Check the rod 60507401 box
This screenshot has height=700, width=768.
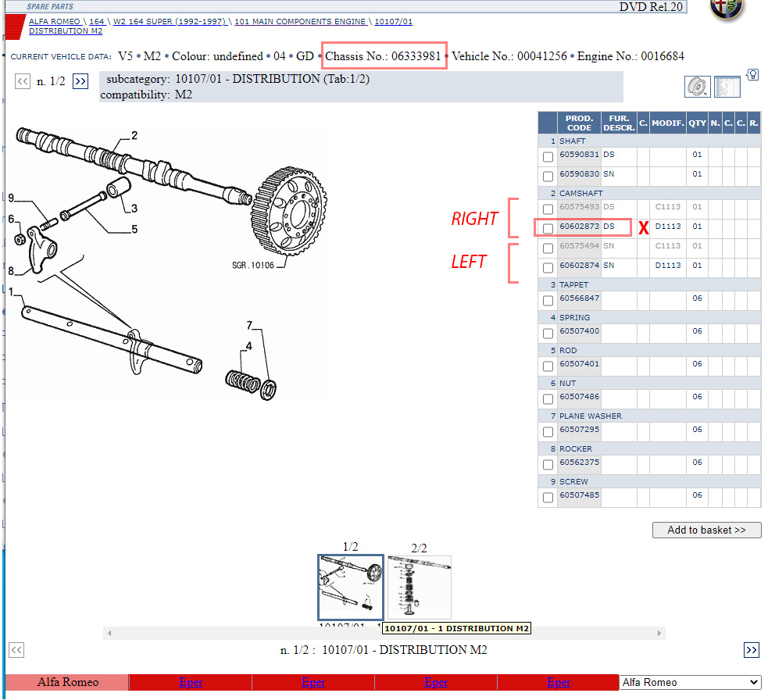click(x=548, y=366)
